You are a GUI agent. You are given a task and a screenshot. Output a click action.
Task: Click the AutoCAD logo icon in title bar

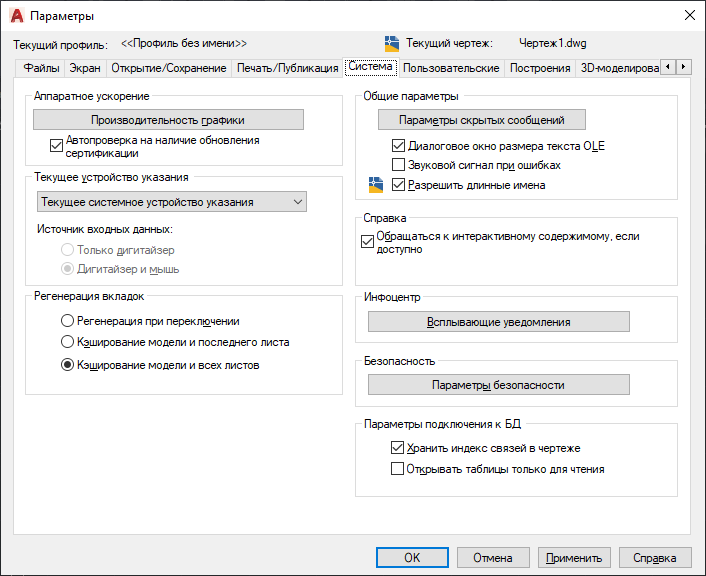tap(16, 15)
